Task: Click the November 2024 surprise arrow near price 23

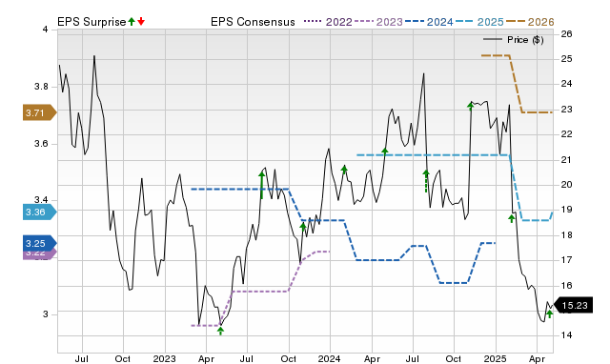Action: point(471,106)
